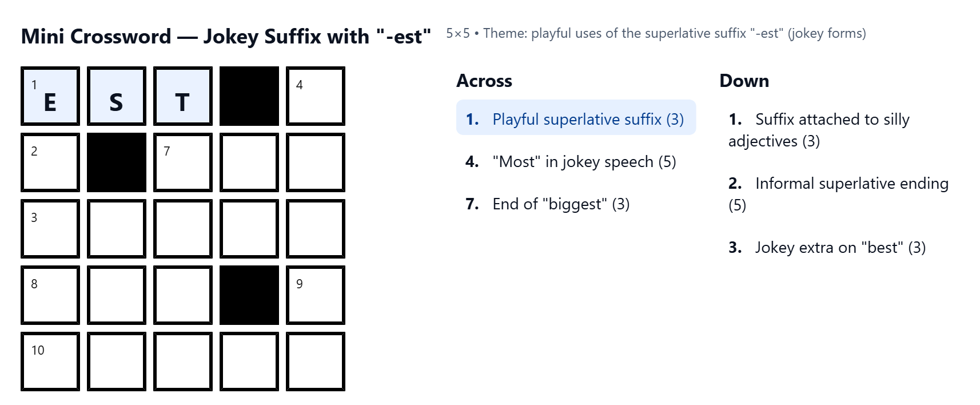Click the crossword cell containing letter E
Screen dimensions: 980x405
50,96
